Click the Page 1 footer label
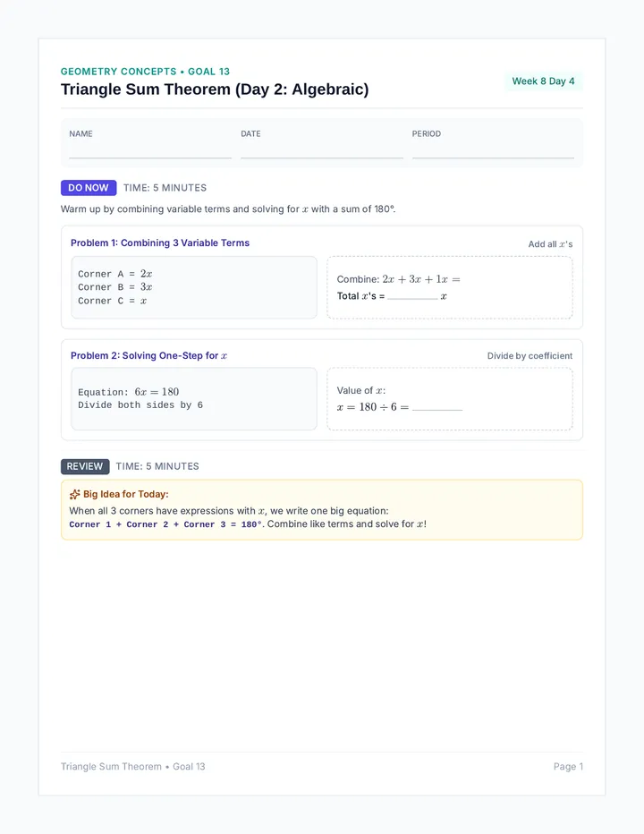644x834 pixels. click(568, 767)
